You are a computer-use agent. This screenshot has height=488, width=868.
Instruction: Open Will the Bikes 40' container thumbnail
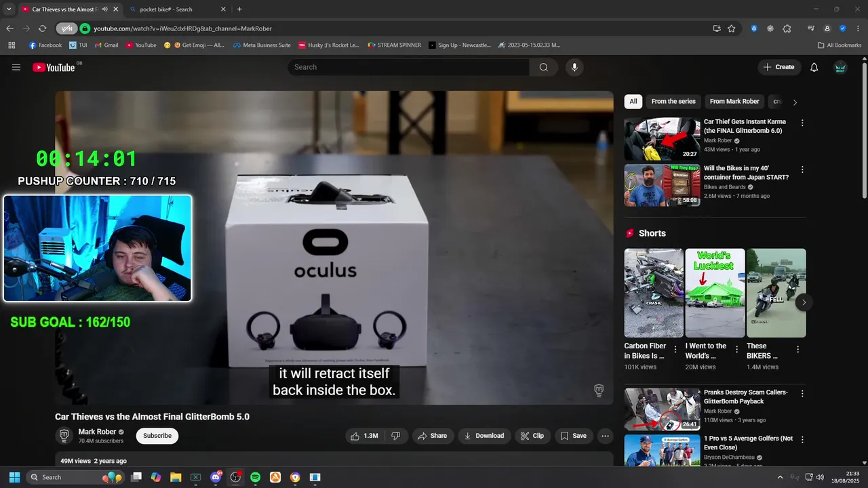tap(662, 185)
